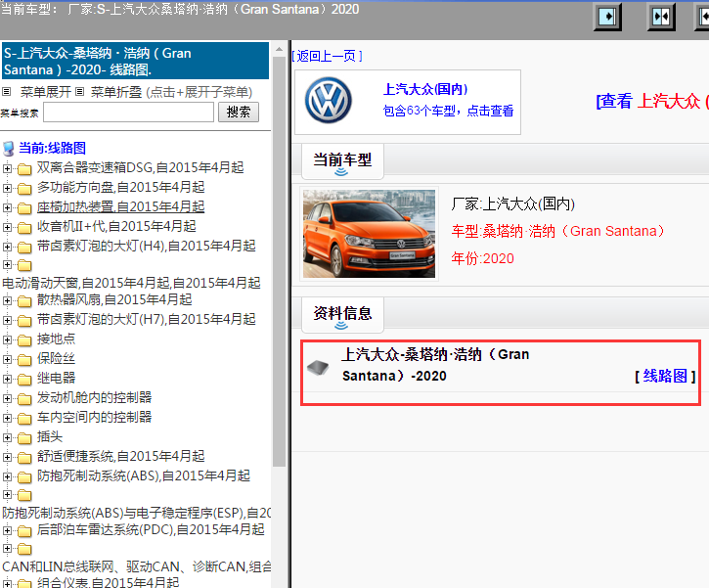Click the Volkswagen logo icon

(329, 101)
